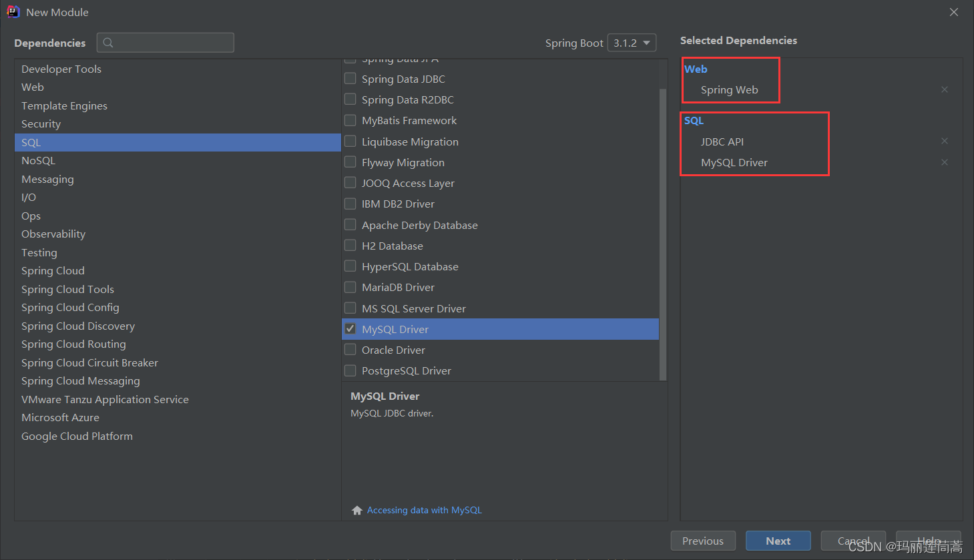Click the search magnifier icon in dependencies field

tap(108, 43)
